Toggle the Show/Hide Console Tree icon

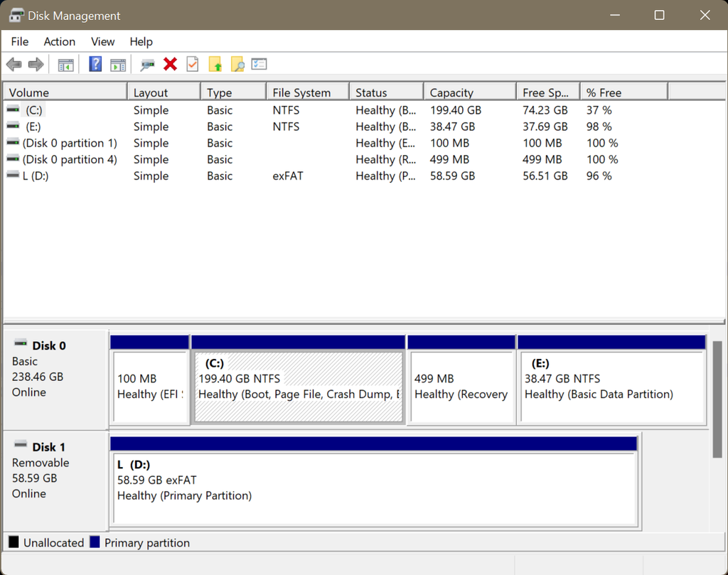point(65,65)
